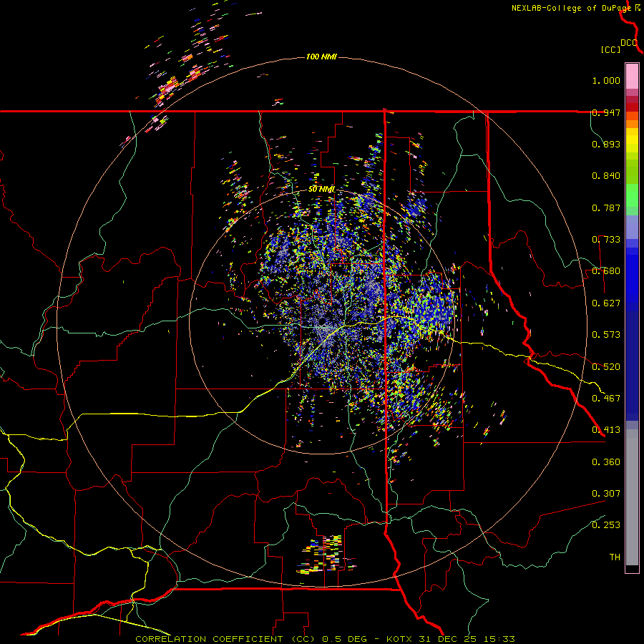Viewport: 644px width, 644px height.
Task: Select the 0.627 scale value
Action: click(x=606, y=303)
